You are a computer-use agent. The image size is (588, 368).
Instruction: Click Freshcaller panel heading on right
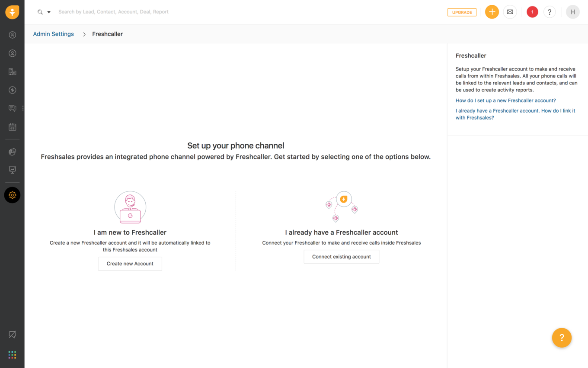pos(471,55)
